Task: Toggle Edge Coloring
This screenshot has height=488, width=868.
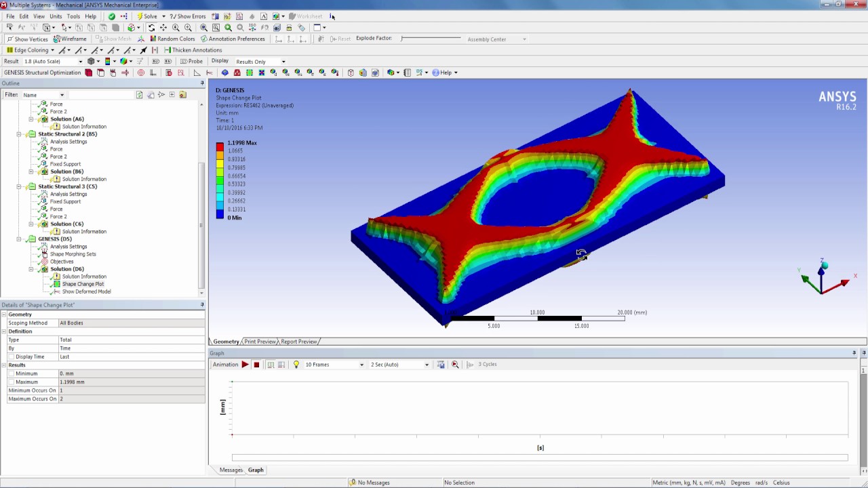Action: point(27,50)
